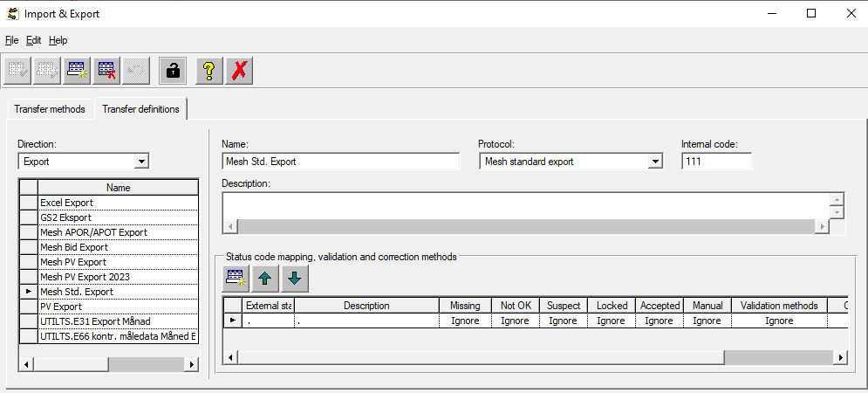Image resolution: width=868 pixels, height=393 pixels.
Task: Click the greyed-out undo toolbar icon
Action: [x=136, y=71]
